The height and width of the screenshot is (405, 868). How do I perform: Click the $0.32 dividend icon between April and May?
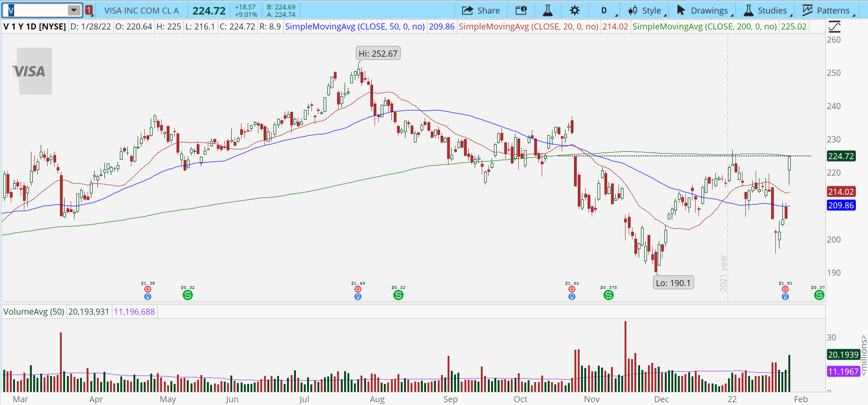click(187, 295)
